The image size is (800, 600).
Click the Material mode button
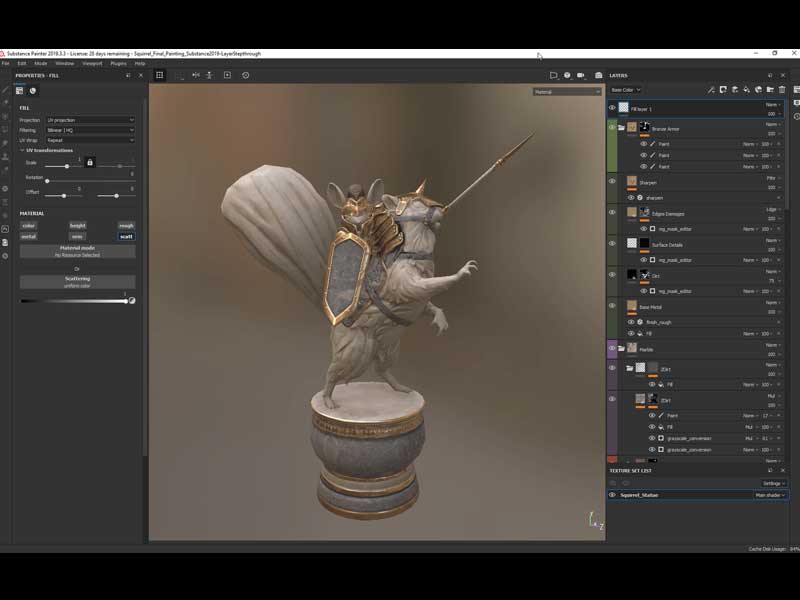pyautogui.click(x=77, y=251)
